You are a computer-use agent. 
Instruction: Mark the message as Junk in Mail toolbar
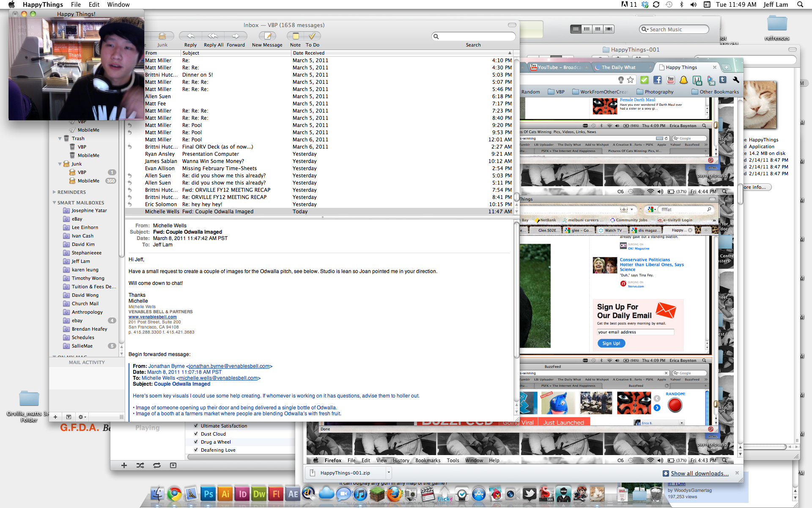(162, 36)
